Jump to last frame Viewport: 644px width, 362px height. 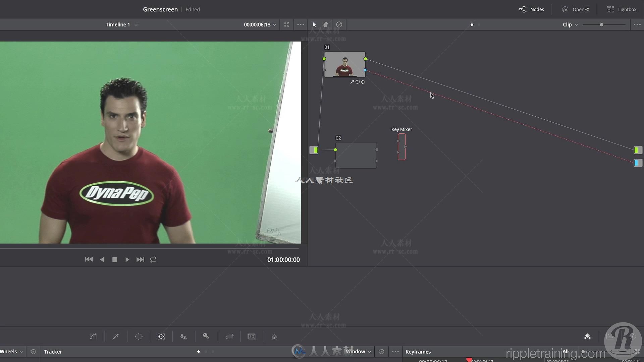(x=140, y=259)
